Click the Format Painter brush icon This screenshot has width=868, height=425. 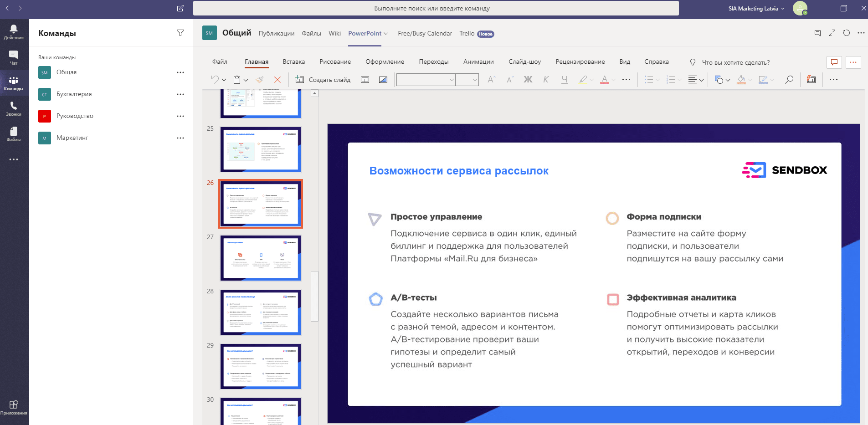(260, 80)
